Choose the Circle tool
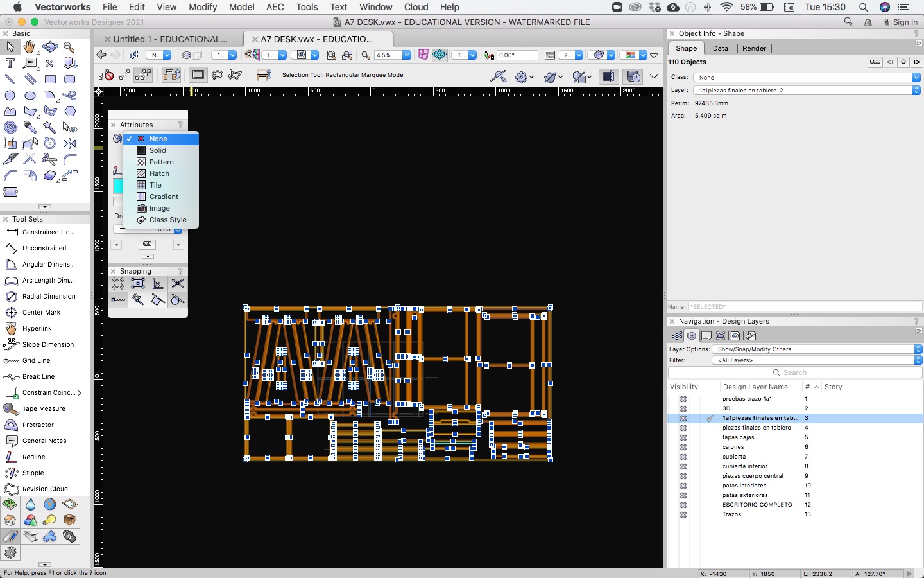The image size is (924, 578). (x=10, y=95)
